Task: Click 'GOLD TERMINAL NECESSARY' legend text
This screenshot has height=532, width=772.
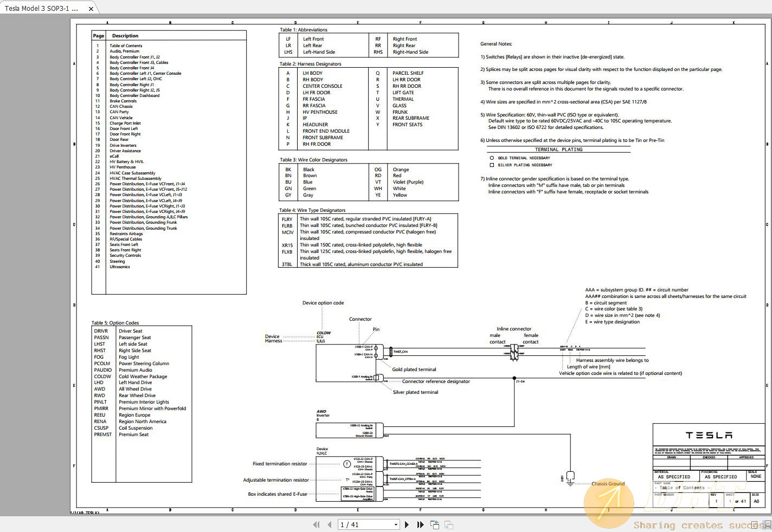Action: [x=524, y=158]
